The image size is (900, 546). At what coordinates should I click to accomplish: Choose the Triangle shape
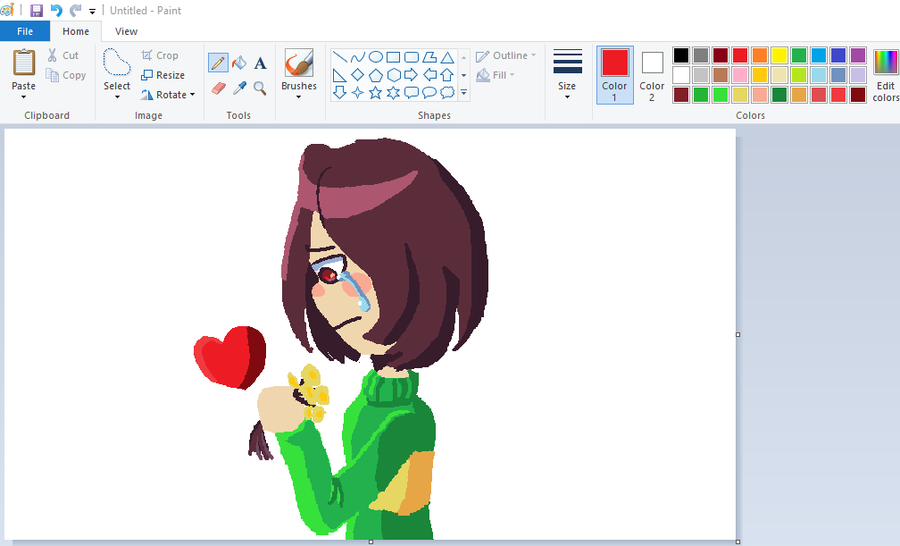pyautogui.click(x=447, y=57)
